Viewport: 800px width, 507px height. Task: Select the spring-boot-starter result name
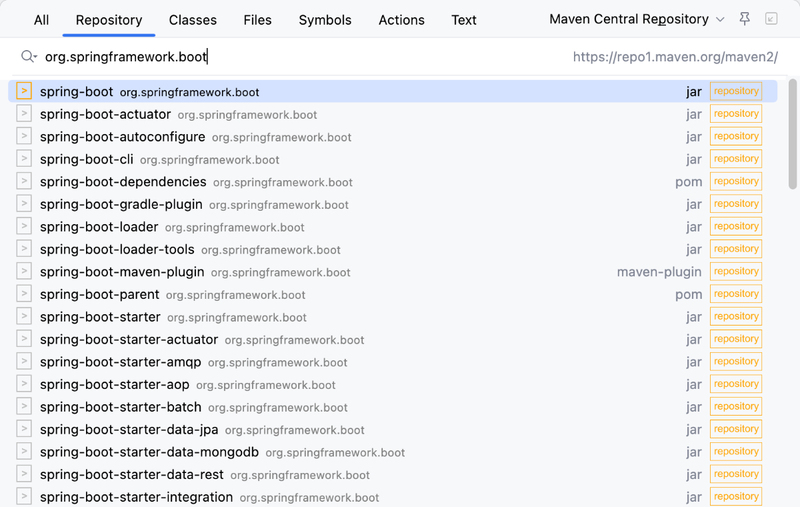[x=100, y=317]
